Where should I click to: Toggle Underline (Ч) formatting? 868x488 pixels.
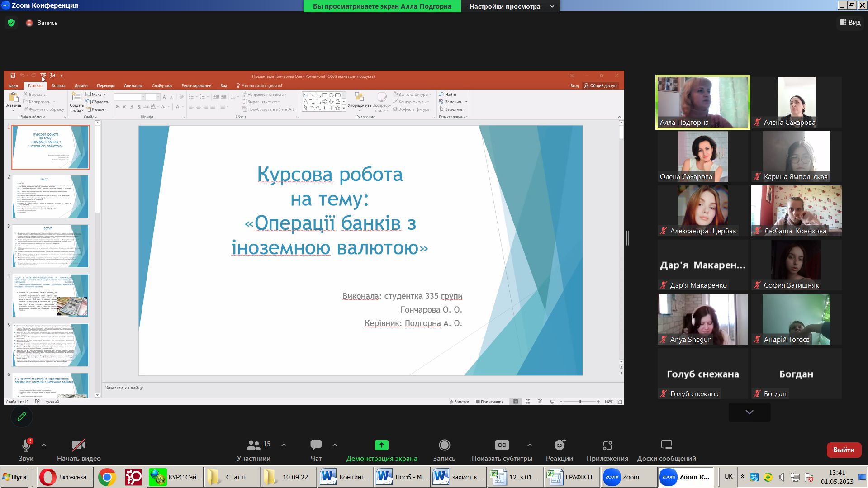[132, 107]
